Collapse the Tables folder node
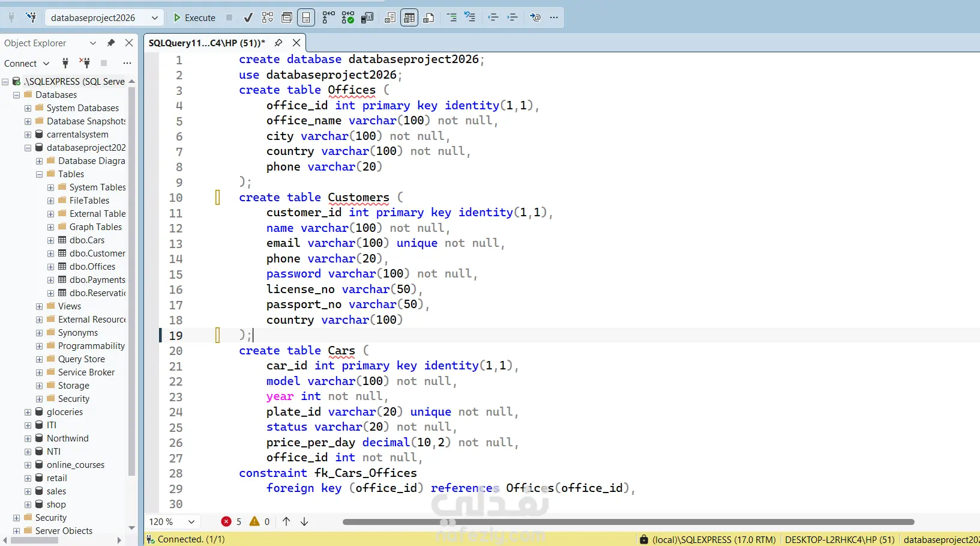Viewport: 980px width, 546px height. pyautogui.click(x=39, y=174)
